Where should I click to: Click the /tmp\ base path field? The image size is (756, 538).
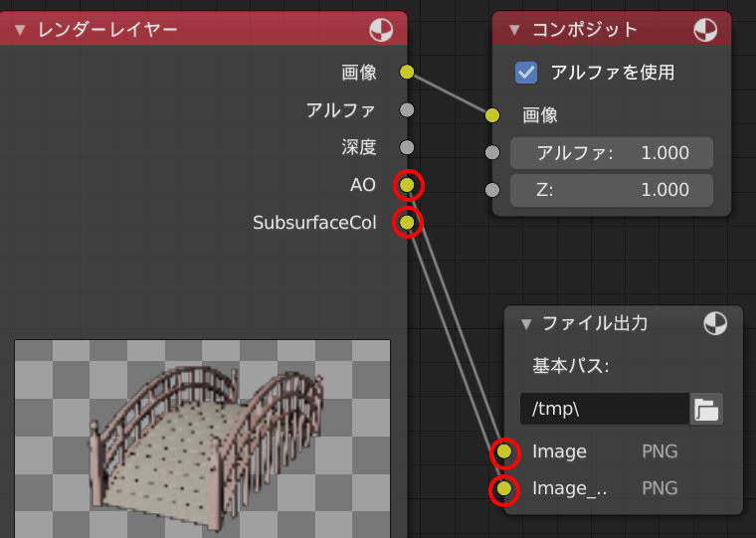pos(605,410)
